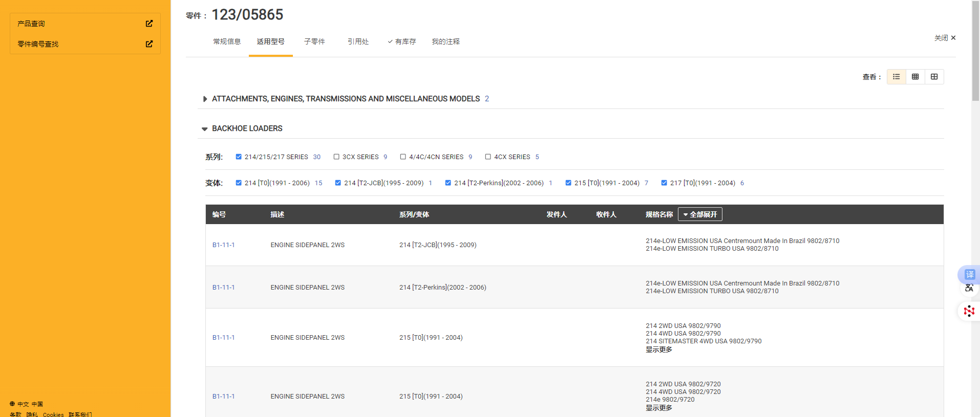Enable the 3CX SERIES checkbox
Image resolution: width=980 pixels, height=417 pixels.
[336, 157]
